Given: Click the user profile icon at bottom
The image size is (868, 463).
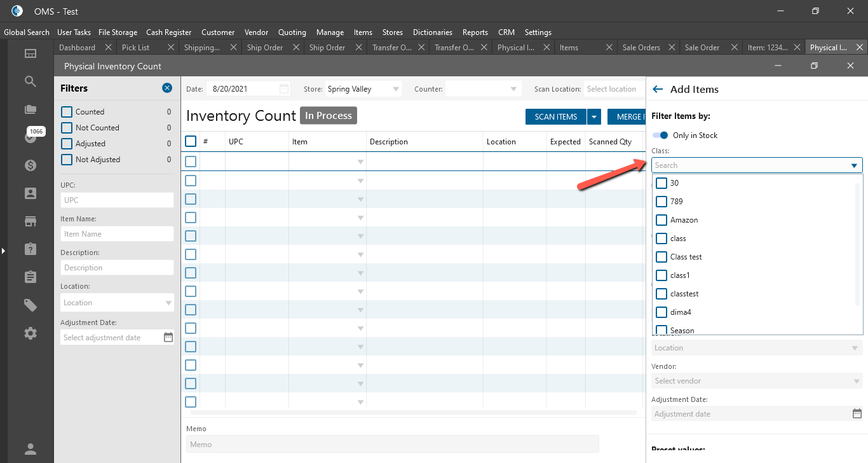Looking at the screenshot, I should click(31, 449).
